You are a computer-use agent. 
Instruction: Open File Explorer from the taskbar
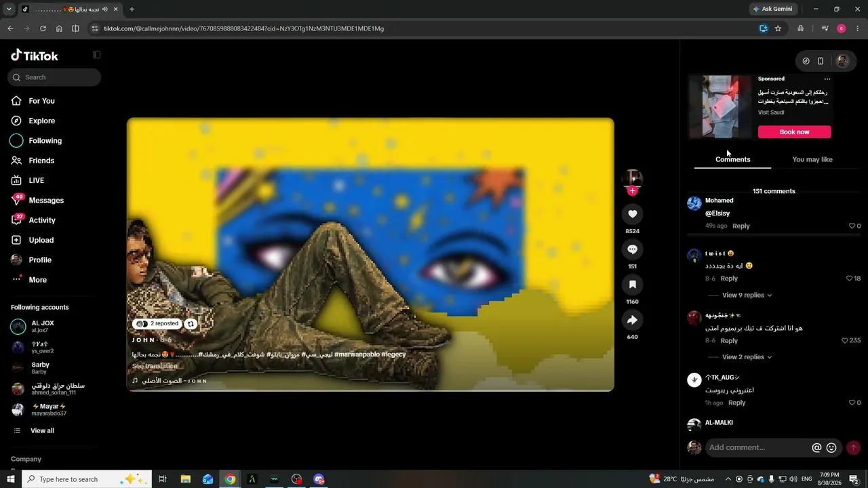(x=185, y=479)
